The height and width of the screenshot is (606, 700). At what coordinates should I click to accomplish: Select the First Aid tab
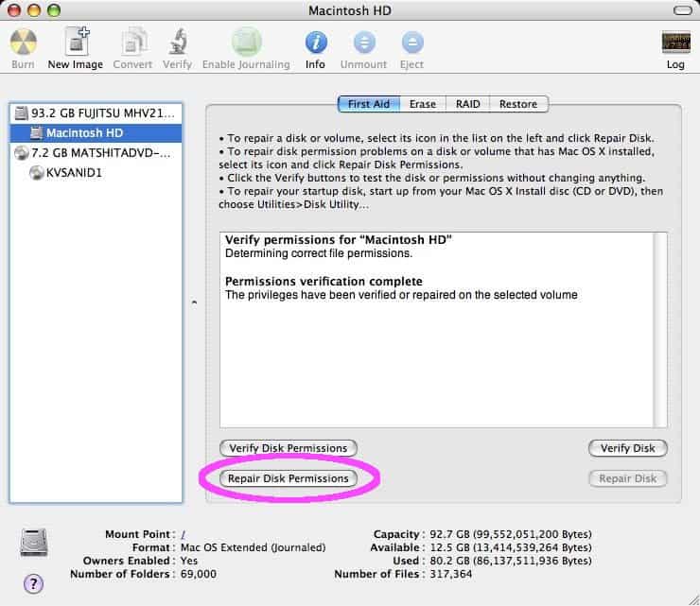tap(369, 104)
